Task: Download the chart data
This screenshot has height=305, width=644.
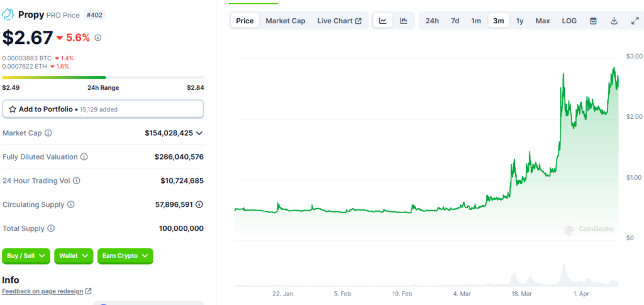Action: [x=614, y=21]
